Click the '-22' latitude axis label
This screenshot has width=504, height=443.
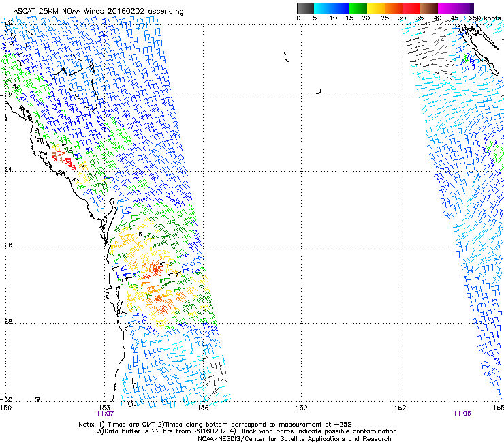[x=7, y=95]
